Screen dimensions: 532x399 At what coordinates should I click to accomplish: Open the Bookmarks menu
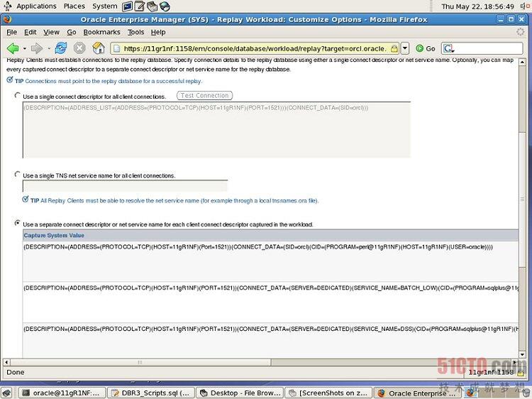point(101,32)
